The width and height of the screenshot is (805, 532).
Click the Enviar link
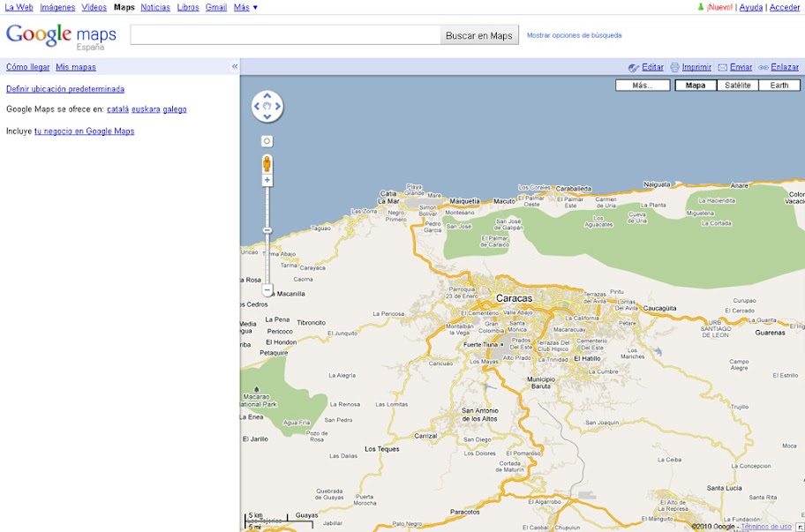(x=741, y=67)
